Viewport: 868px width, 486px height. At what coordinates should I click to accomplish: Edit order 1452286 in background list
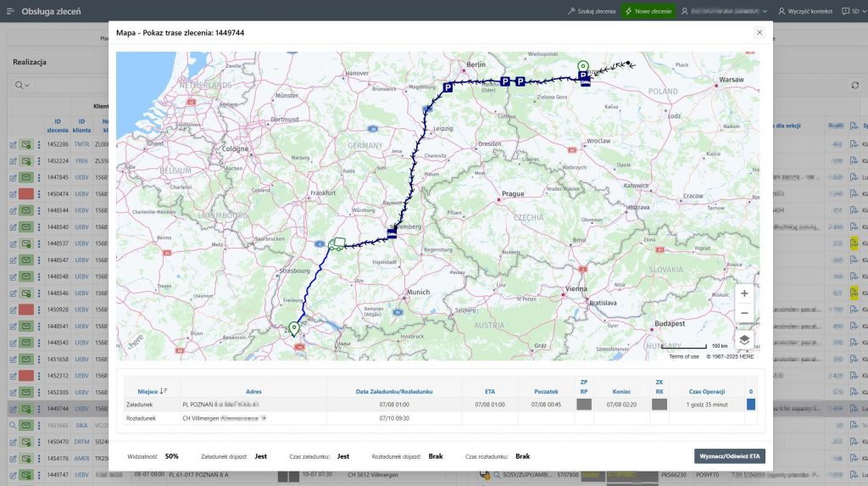(x=13, y=144)
